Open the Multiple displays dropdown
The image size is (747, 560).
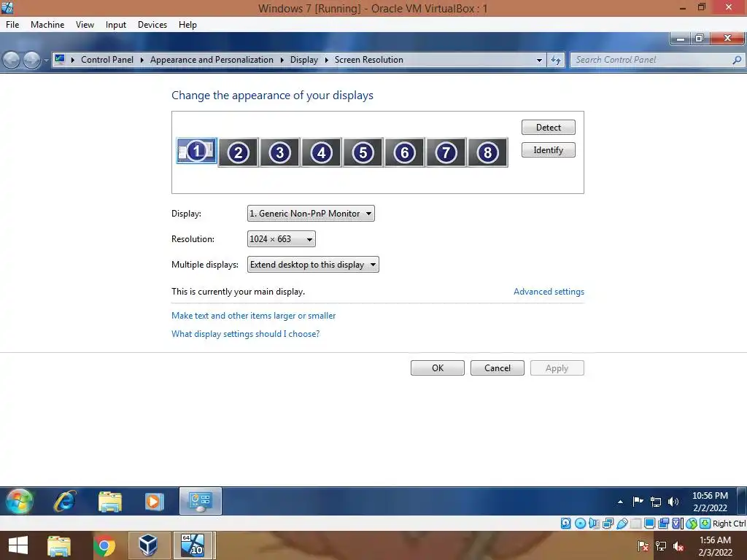(x=313, y=264)
